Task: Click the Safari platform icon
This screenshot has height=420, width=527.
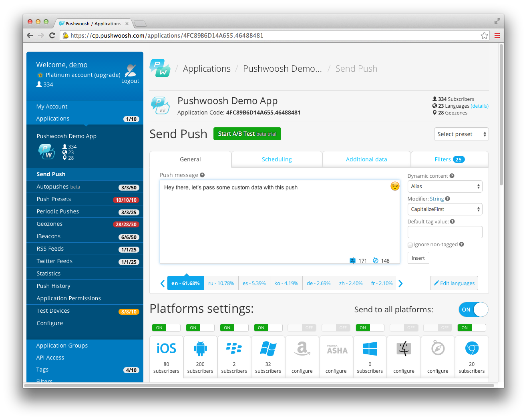Action: point(438,348)
